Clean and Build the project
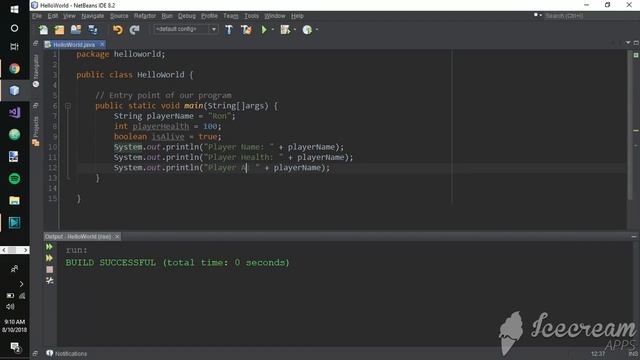The image size is (640, 360). point(246,29)
